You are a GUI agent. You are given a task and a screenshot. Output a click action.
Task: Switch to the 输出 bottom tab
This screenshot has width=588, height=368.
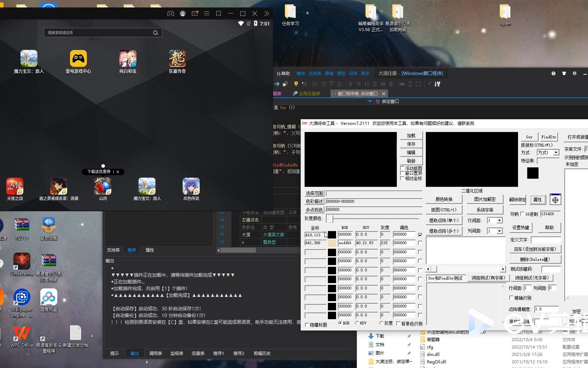(135, 353)
